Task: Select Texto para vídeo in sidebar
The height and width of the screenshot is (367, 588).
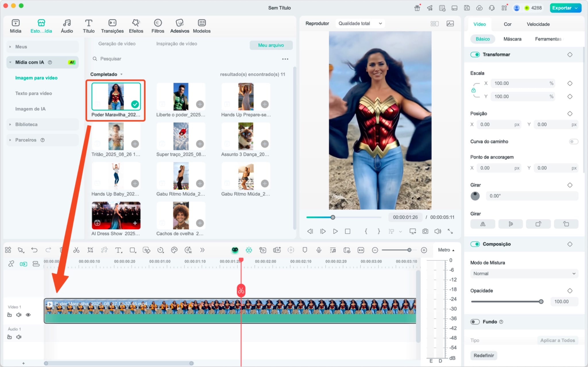Action: point(34,93)
